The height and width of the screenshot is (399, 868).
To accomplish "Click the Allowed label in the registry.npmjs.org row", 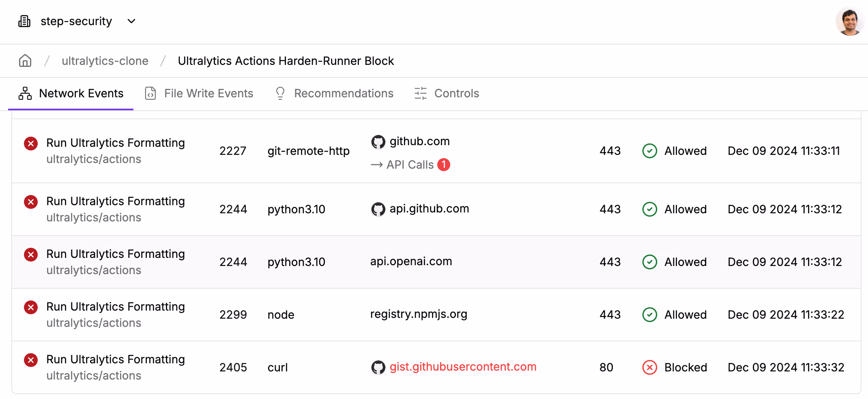I will pyautogui.click(x=685, y=315).
